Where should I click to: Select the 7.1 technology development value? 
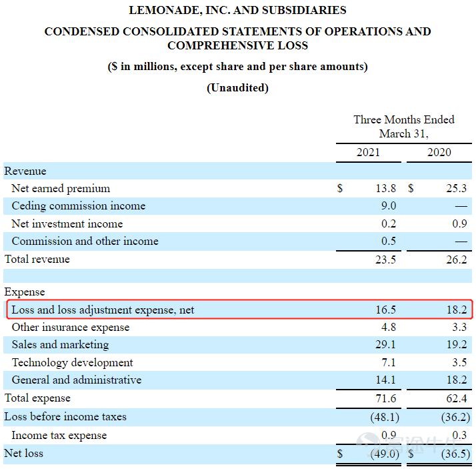click(389, 363)
